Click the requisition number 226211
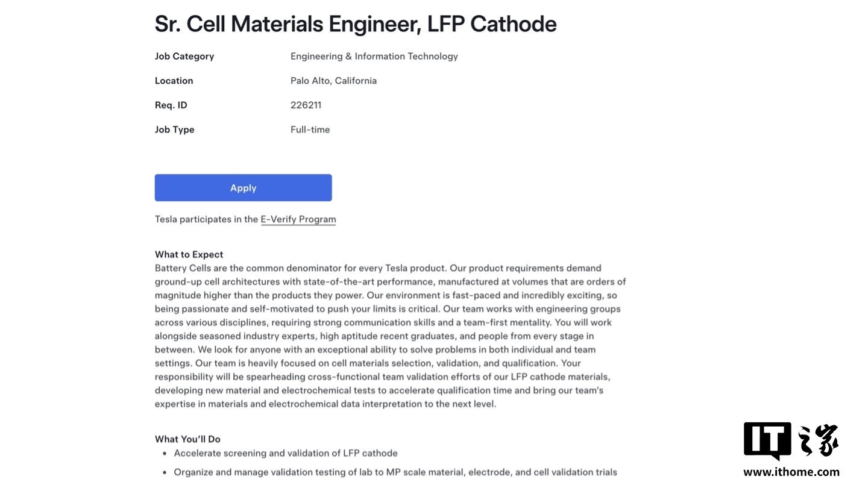 coord(306,105)
